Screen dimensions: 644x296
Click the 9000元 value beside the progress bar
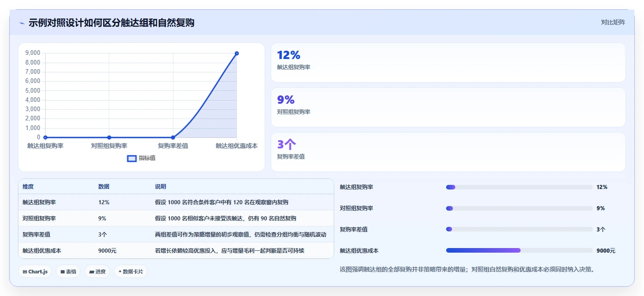606,251
